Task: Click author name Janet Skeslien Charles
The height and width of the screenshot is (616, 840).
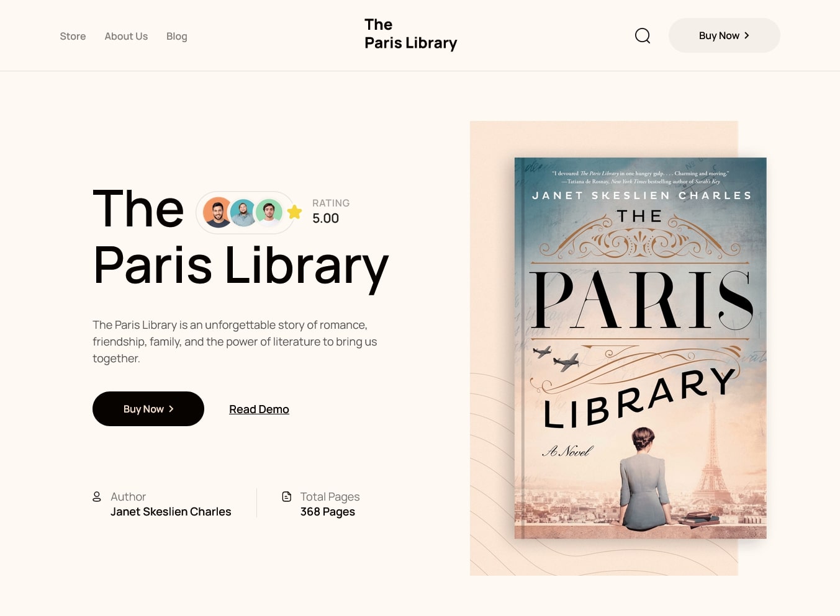Action: tap(171, 512)
